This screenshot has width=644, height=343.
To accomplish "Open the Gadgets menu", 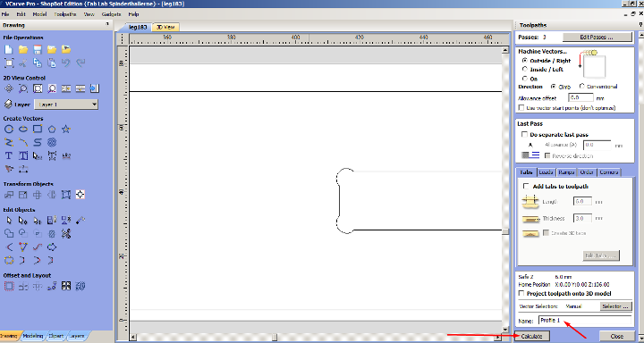I will click(111, 14).
